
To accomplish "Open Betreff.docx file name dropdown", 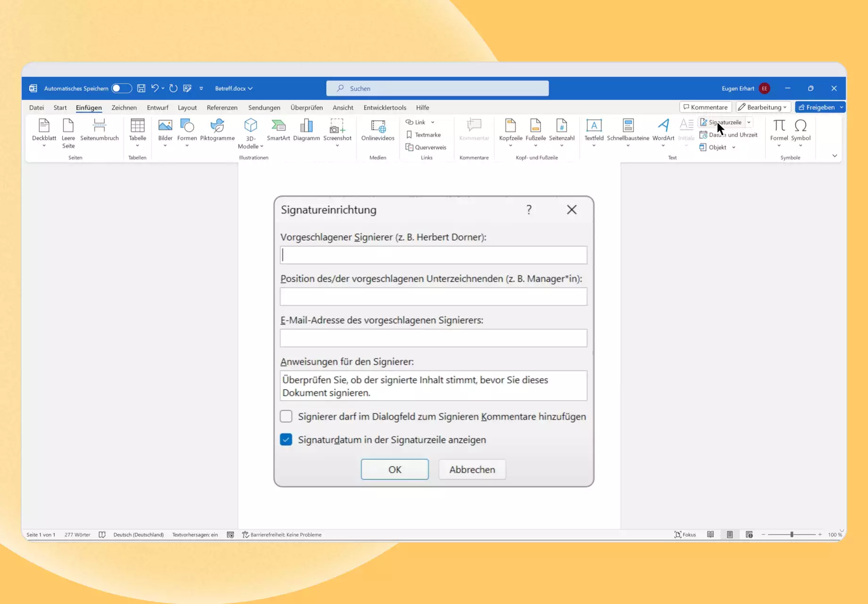I will click(x=234, y=88).
